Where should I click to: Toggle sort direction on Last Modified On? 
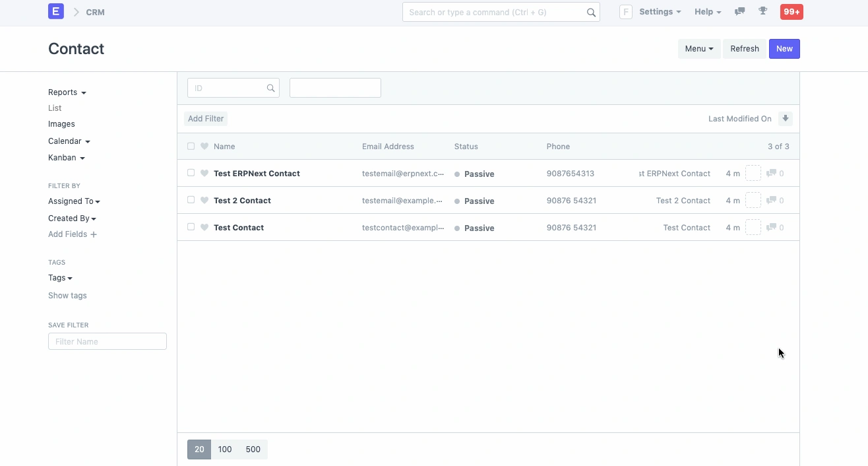pyautogui.click(x=786, y=117)
